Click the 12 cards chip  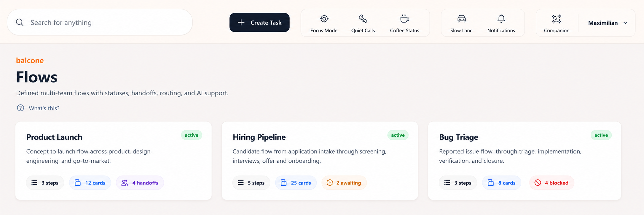[x=90, y=183]
